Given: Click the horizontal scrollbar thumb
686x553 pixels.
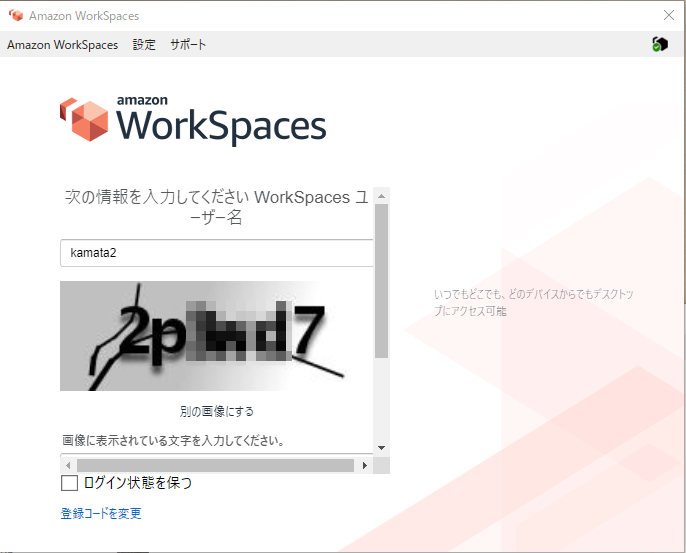Looking at the screenshot, I should pos(215,466).
